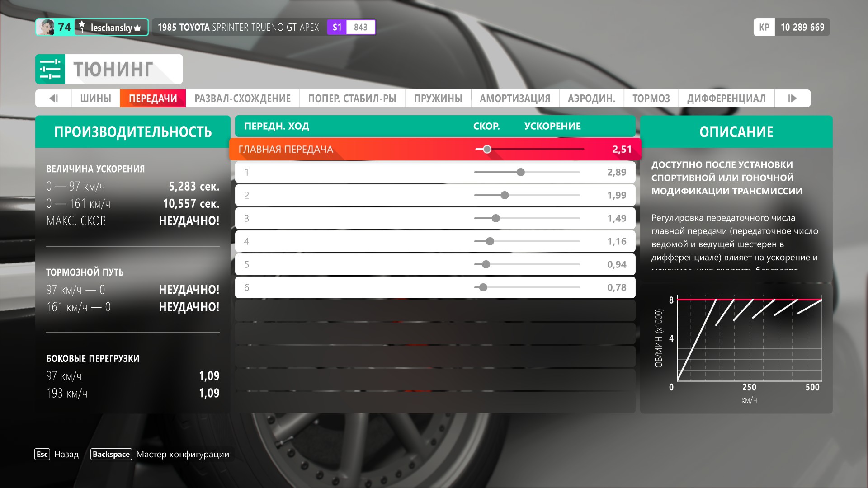Click the gear 1 ratio slider handle
The image size is (868, 488).
coord(521,172)
